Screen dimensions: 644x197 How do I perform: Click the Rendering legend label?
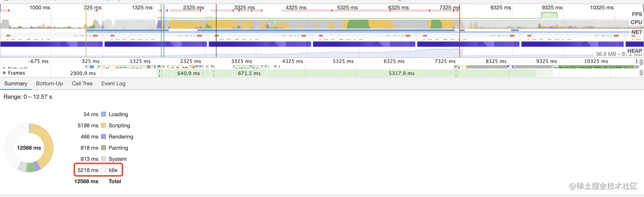tap(121, 137)
